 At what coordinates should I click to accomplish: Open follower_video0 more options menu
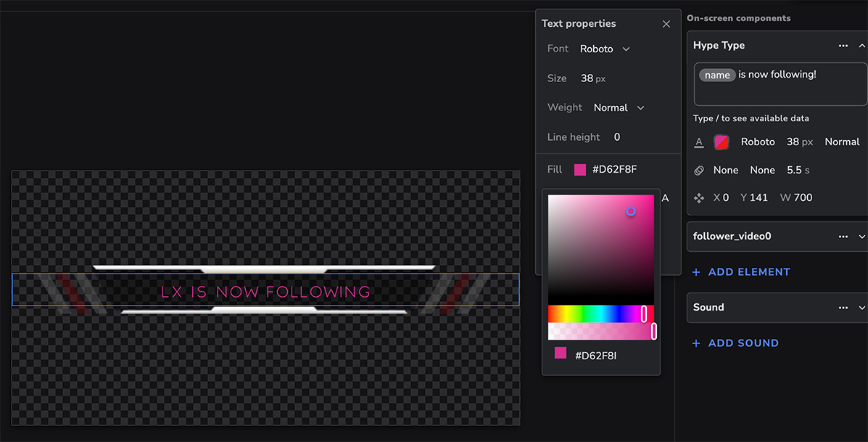coord(843,237)
